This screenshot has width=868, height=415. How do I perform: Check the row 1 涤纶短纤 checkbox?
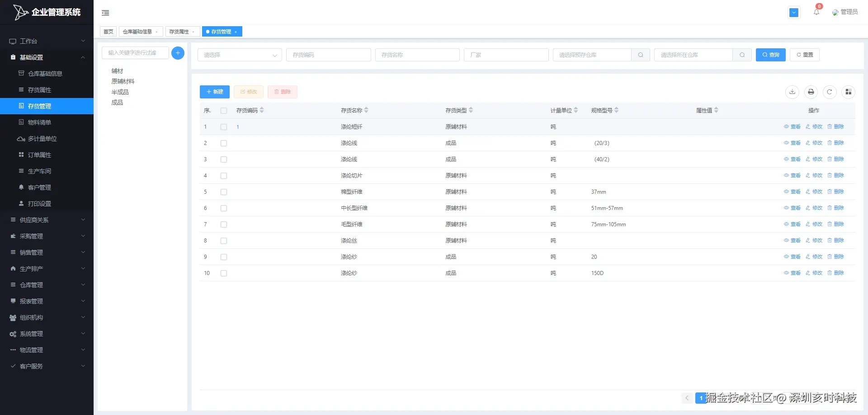pyautogui.click(x=224, y=127)
